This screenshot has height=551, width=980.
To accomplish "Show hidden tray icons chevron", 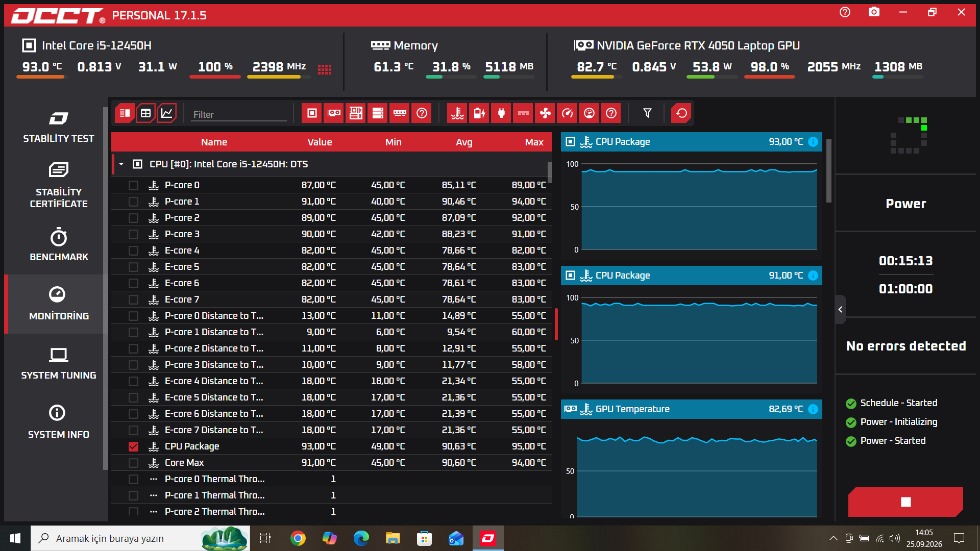I will coord(833,538).
